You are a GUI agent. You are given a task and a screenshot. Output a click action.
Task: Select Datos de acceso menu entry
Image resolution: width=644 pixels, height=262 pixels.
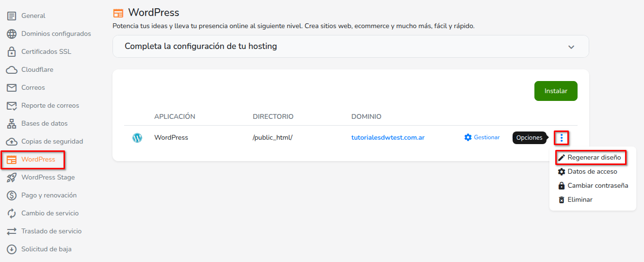593,172
